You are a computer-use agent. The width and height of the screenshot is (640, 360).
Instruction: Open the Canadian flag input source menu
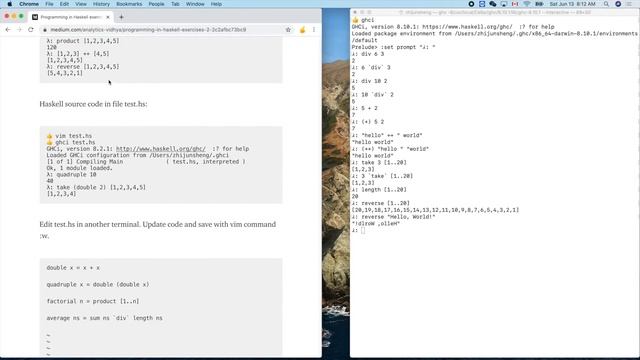(515, 4)
